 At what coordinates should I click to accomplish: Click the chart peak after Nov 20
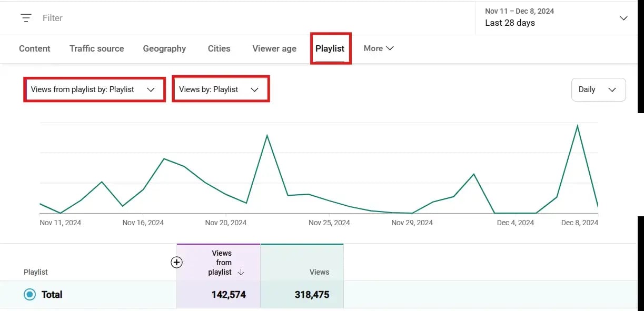pos(267,136)
